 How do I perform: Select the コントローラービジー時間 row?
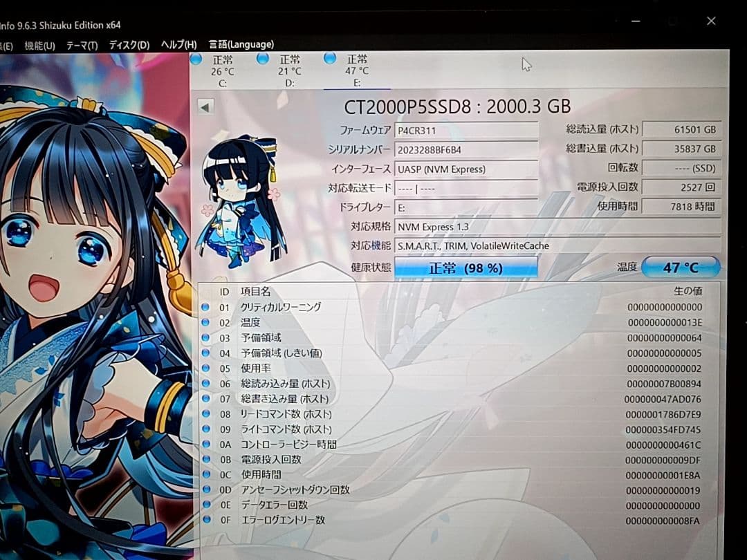pos(459,445)
